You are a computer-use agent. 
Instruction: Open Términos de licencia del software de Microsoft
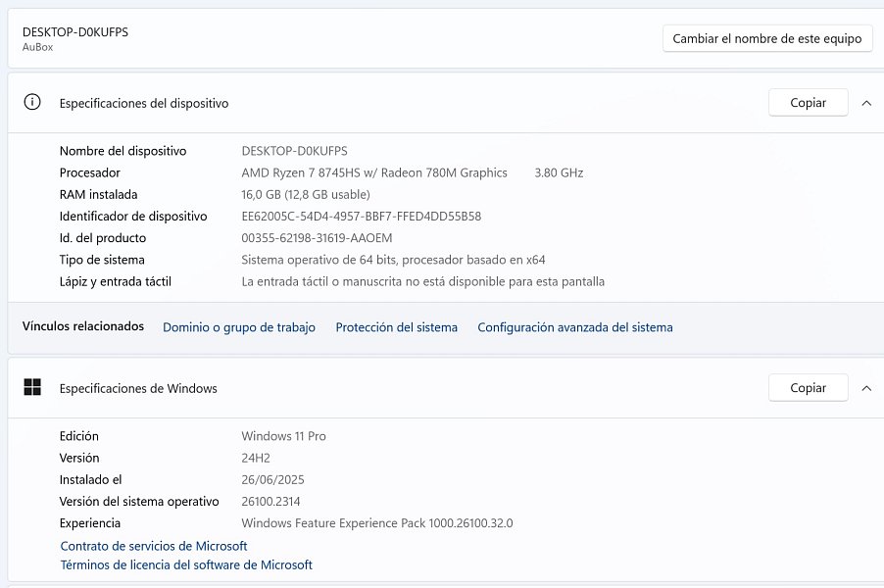[x=186, y=564]
